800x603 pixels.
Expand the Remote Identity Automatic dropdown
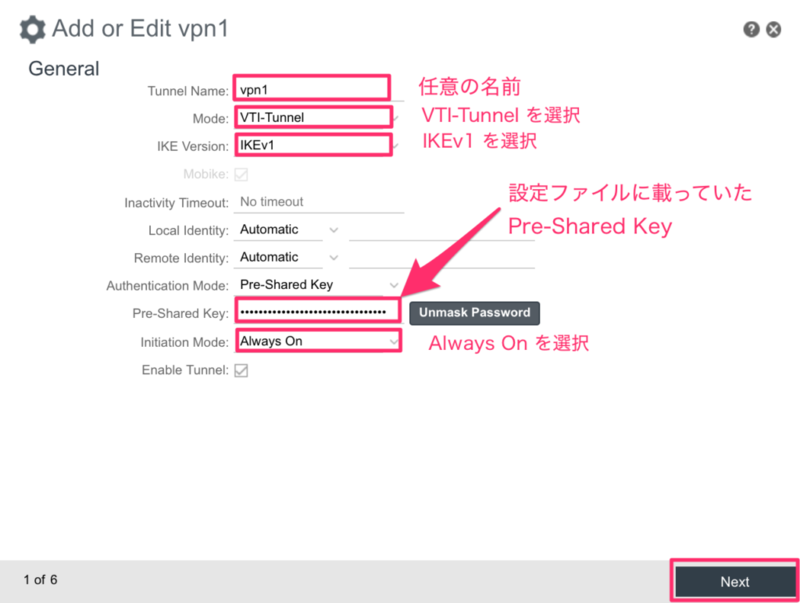pyautogui.click(x=287, y=257)
